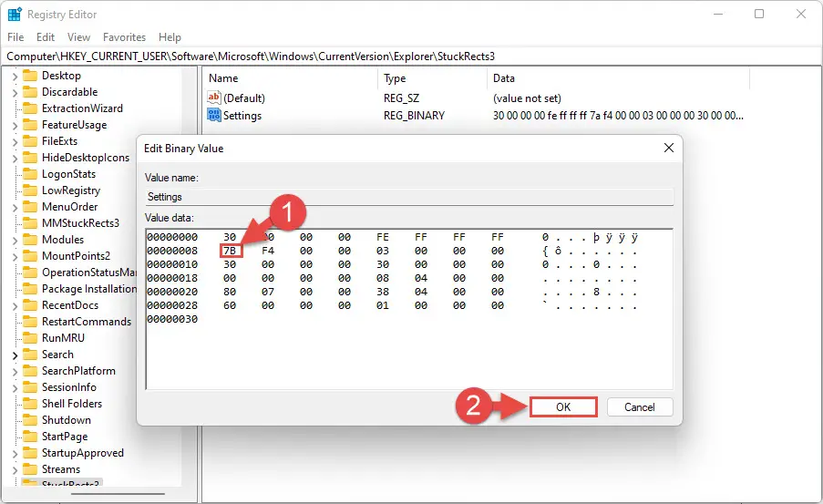The height and width of the screenshot is (504, 823).
Task: Click the ExtractionWizard folder icon
Action: pos(30,108)
